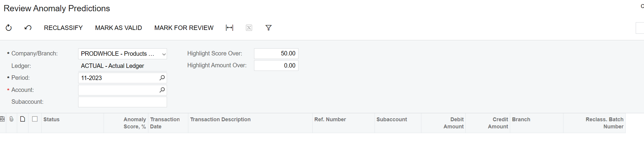Click the Highlight Score Over field
The image size is (644, 158).
point(276,54)
